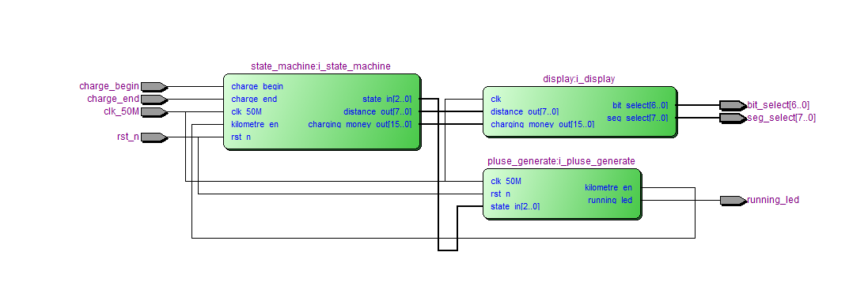868x286 pixels.
Task: Click the rst_n pin label text
Action: (128, 137)
